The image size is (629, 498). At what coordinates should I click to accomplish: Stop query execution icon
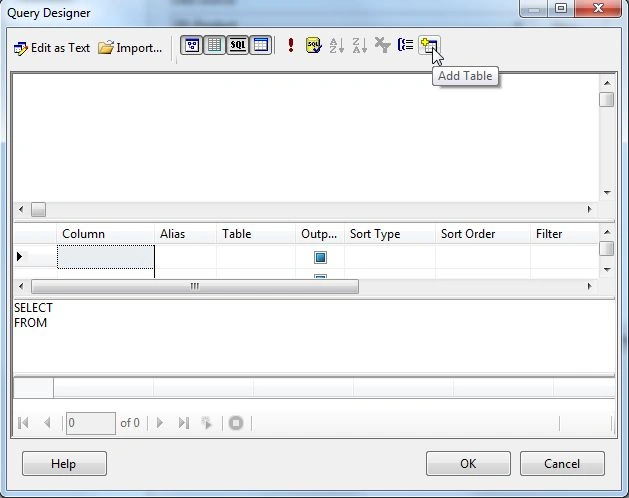pyautogui.click(x=236, y=423)
